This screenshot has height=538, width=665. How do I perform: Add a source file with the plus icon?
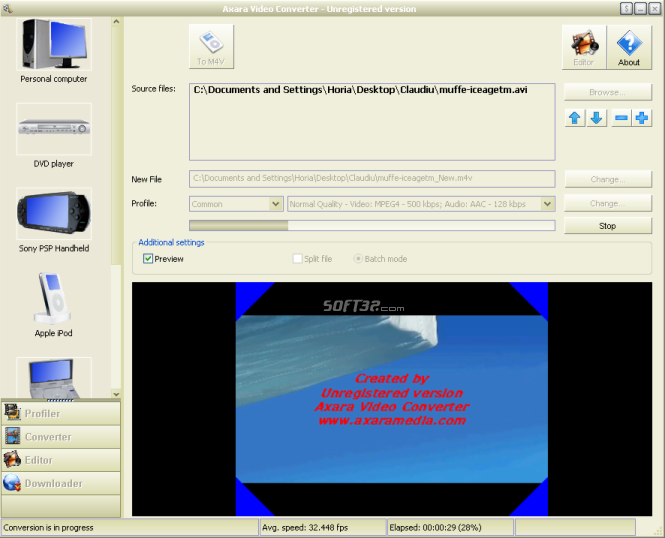[x=642, y=118]
